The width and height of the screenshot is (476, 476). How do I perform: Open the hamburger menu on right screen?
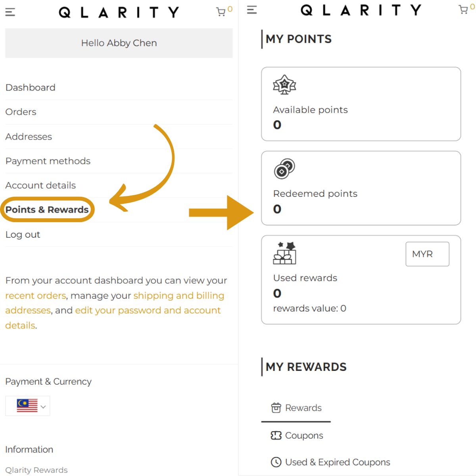[x=252, y=10]
